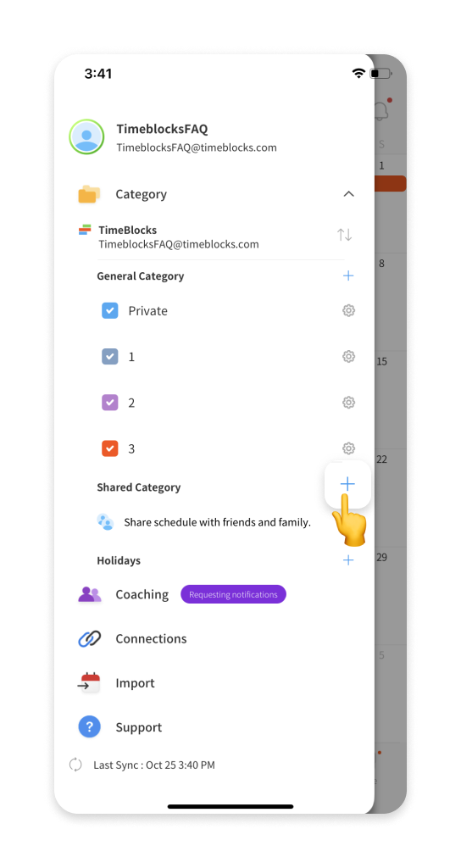Add a Holidays calendar
Image resolution: width=461 pixels, height=868 pixels.
tap(348, 560)
